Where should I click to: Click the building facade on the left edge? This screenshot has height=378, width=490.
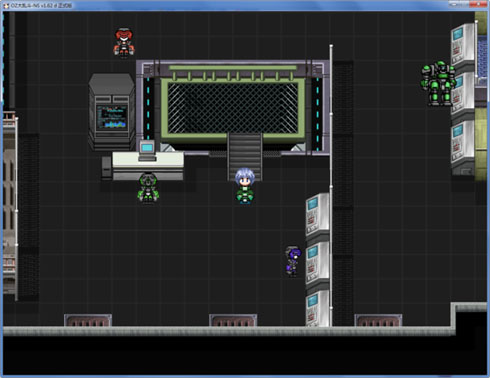10,205
